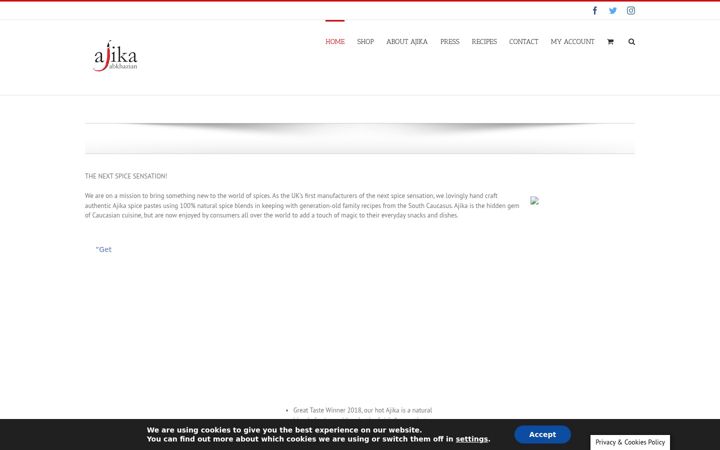
Task: Open the Facebook social icon
Action: click(595, 11)
